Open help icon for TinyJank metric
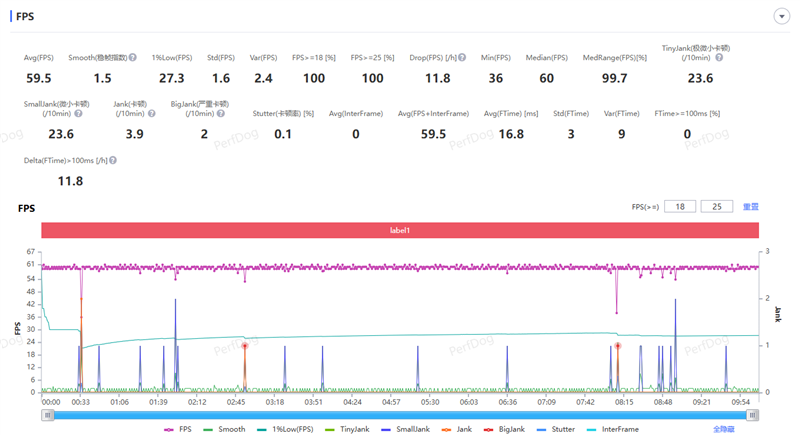This screenshot has width=800, height=435. point(719,58)
